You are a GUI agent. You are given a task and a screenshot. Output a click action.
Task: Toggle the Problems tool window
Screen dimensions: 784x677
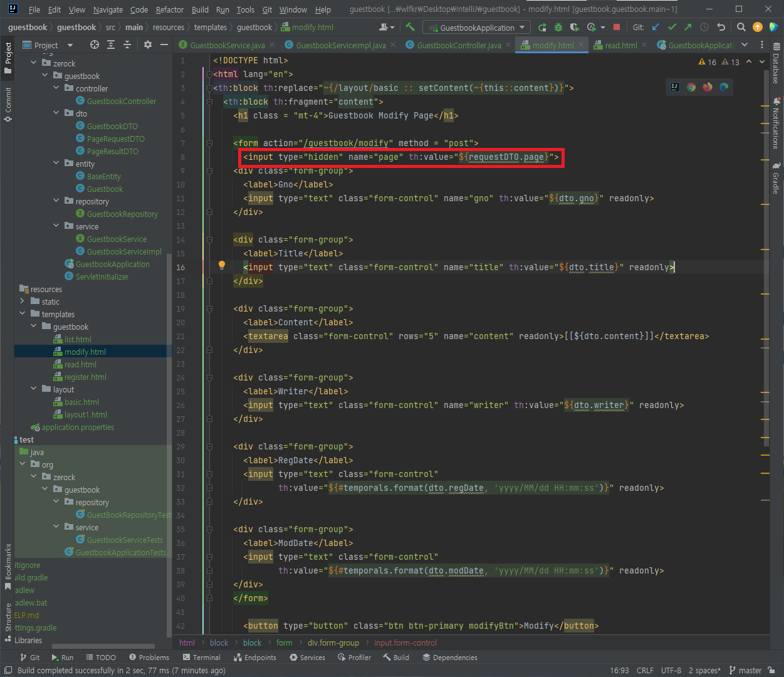[x=149, y=658]
